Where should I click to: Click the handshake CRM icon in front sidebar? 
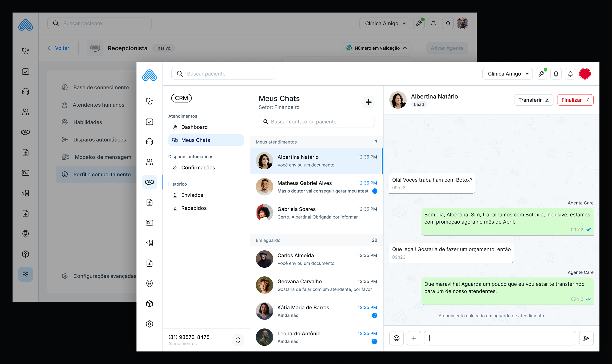click(150, 182)
